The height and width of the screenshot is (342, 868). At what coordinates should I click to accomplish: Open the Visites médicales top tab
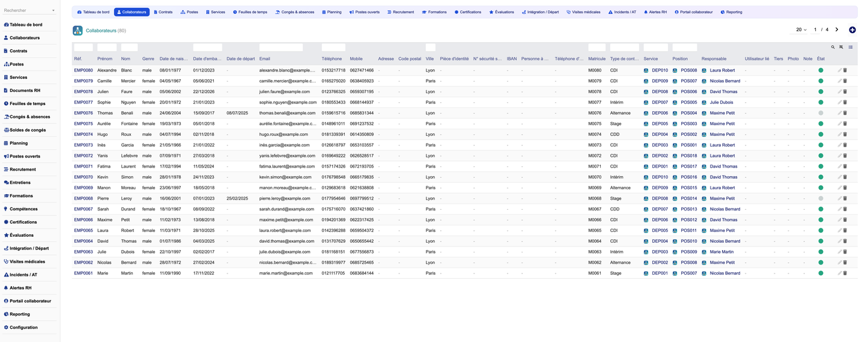[x=583, y=12]
